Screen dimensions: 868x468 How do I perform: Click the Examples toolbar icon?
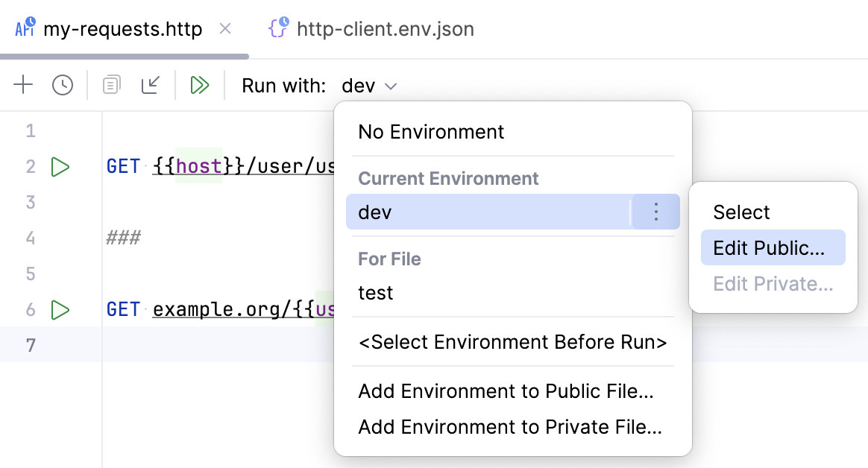point(110,85)
